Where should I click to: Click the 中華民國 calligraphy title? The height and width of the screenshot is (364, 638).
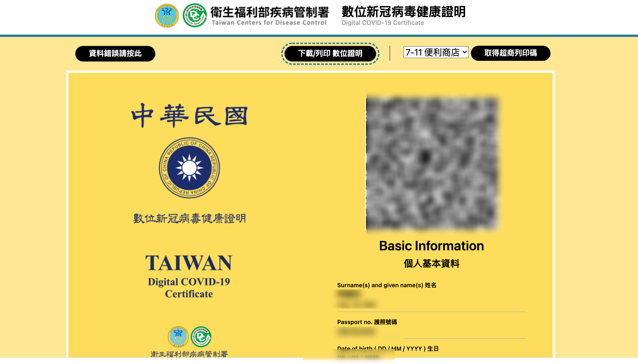click(x=189, y=115)
